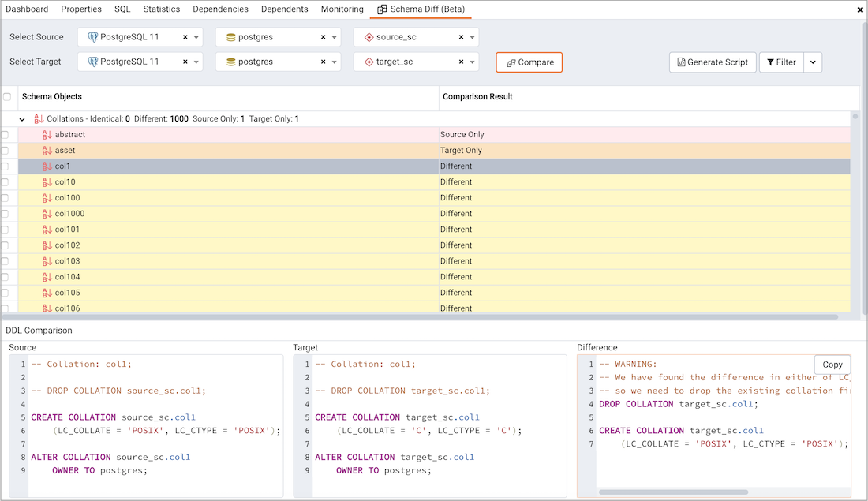Open the target server dropdown arrow
Viewport: 868px width, 501px height.
tap(196, 62)
